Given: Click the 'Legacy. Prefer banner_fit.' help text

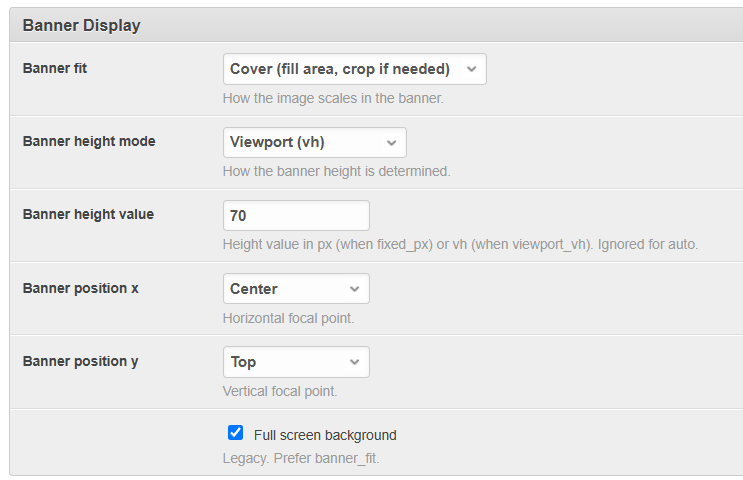Looking at the screenshot, I should (301, 459).
